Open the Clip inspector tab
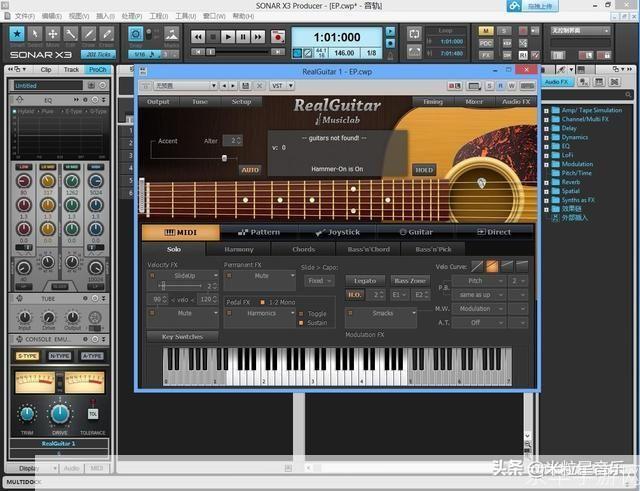Screen dimensions: 640x491 [46, 70]
